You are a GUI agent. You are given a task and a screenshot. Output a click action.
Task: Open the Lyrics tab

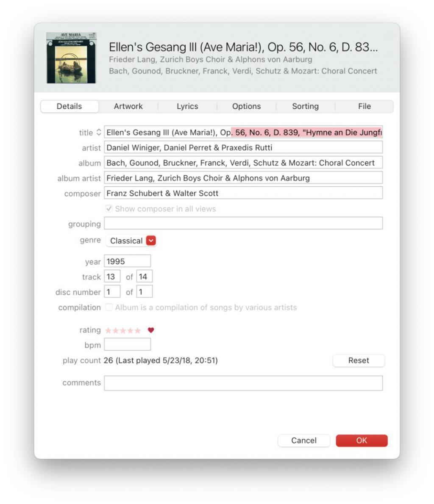[186, 106]
